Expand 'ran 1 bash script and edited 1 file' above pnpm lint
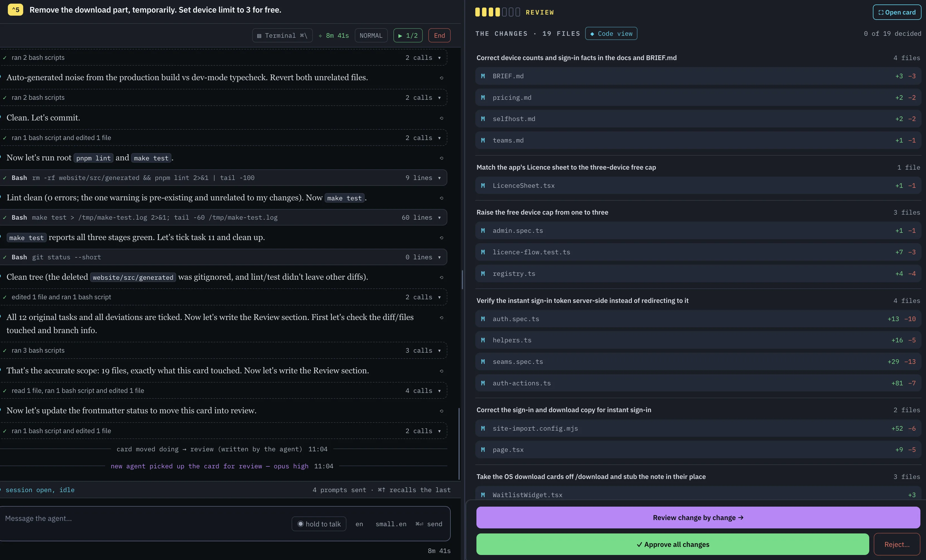 (224, 138)
